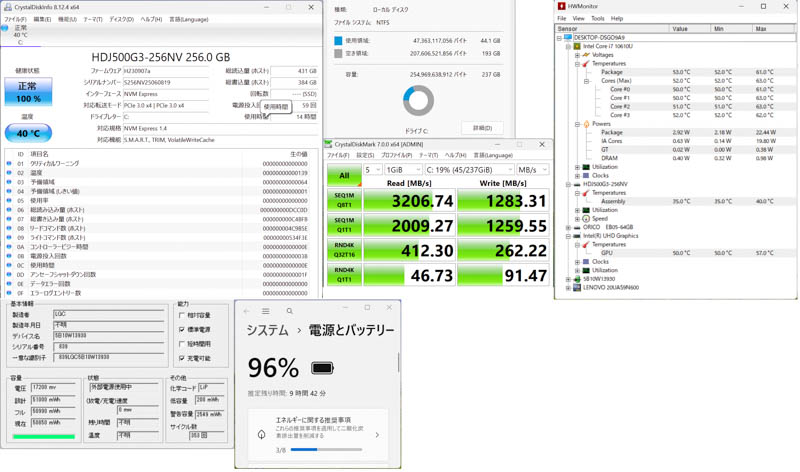Click the 40 °C temperature indicator
The image size is (800, 472).
(x=29, y=132)
